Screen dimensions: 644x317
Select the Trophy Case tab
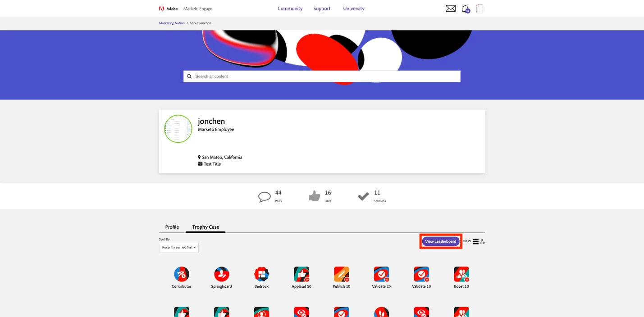click(x=206, y=227)
